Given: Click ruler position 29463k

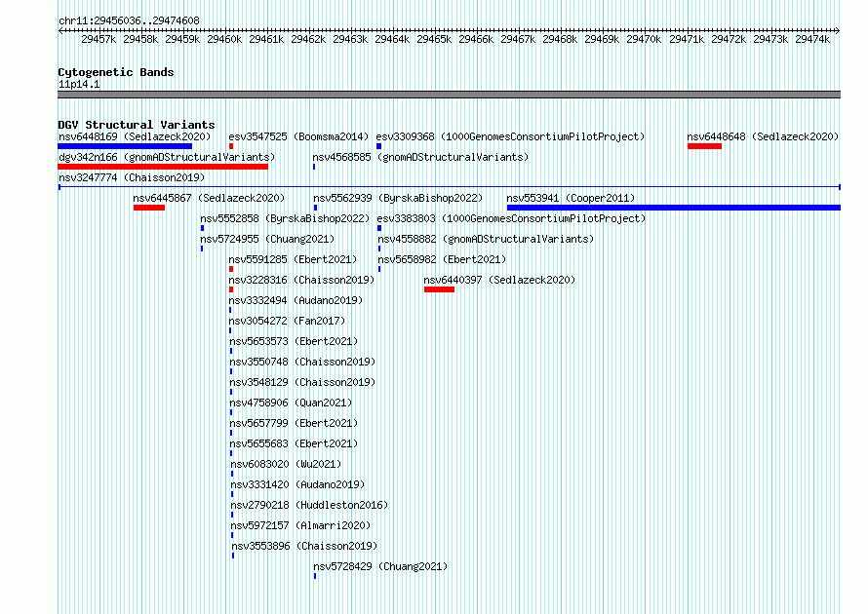Looking at the screenshot, I should point(350,39).
